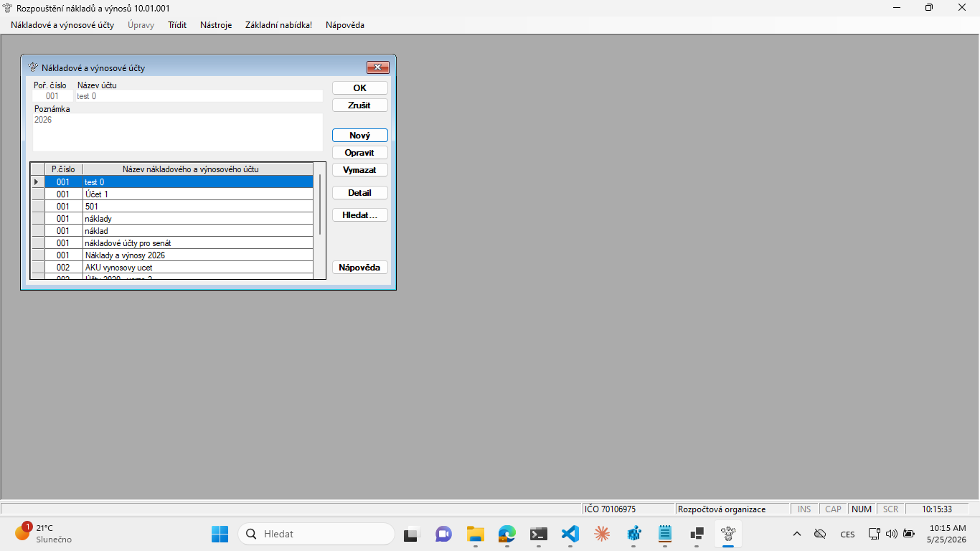Click the Nápověda button in the dialog
Screen dimensions: 980x551
tap(360, 268)
